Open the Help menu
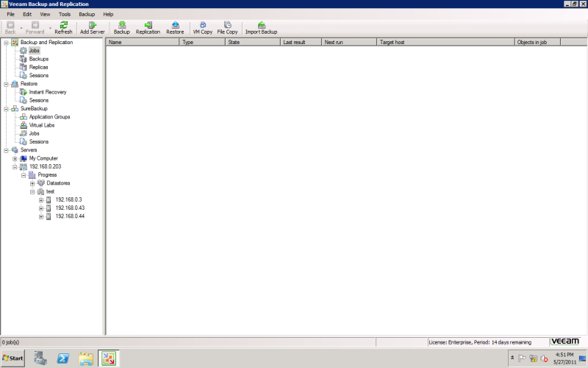The image size is (588, 368). click(108, 14)
